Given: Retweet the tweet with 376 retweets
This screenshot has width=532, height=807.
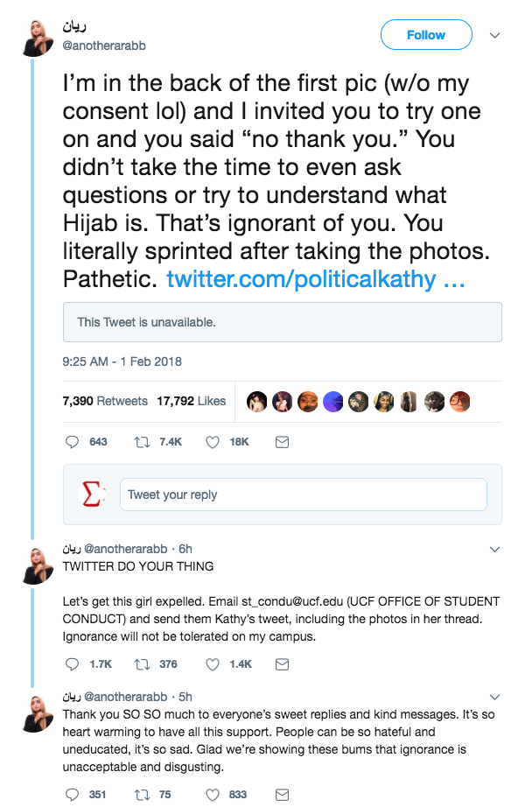Looking at the screenshot, I should pos(143,664).
